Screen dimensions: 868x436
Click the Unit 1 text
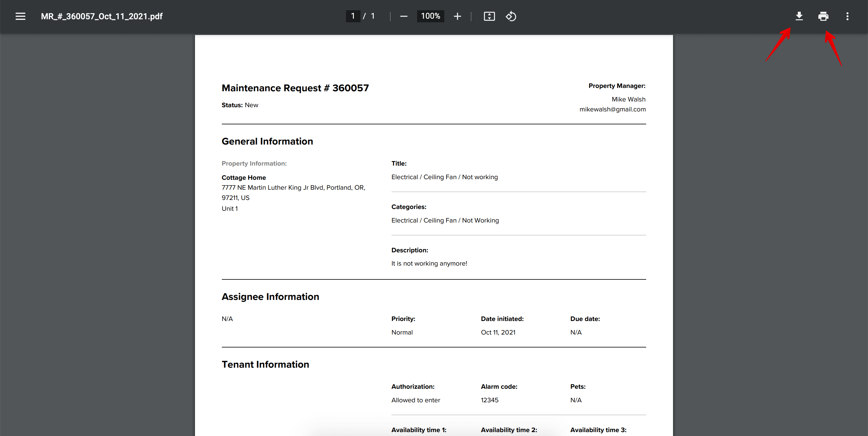(x=229, y=209)
